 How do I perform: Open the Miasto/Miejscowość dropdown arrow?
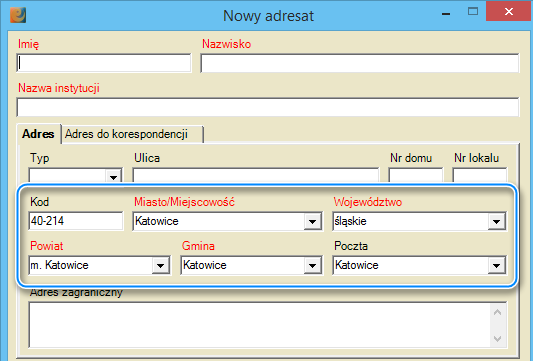point(313,222)
